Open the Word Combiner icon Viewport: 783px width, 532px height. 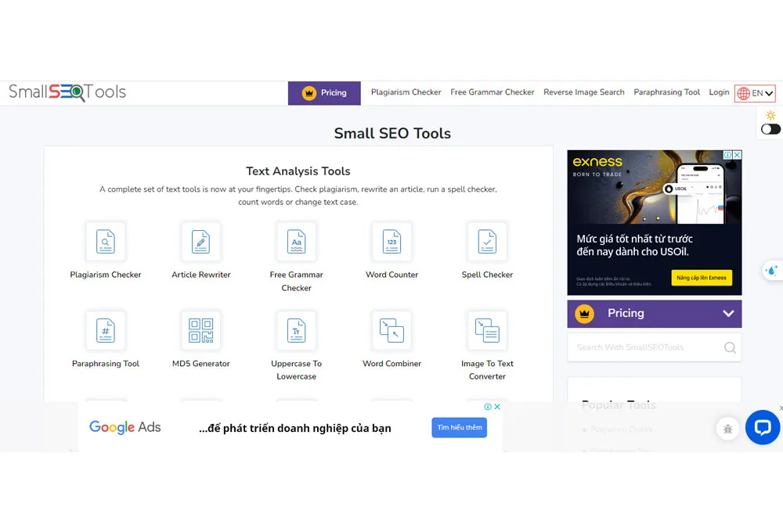coord(391,330)
